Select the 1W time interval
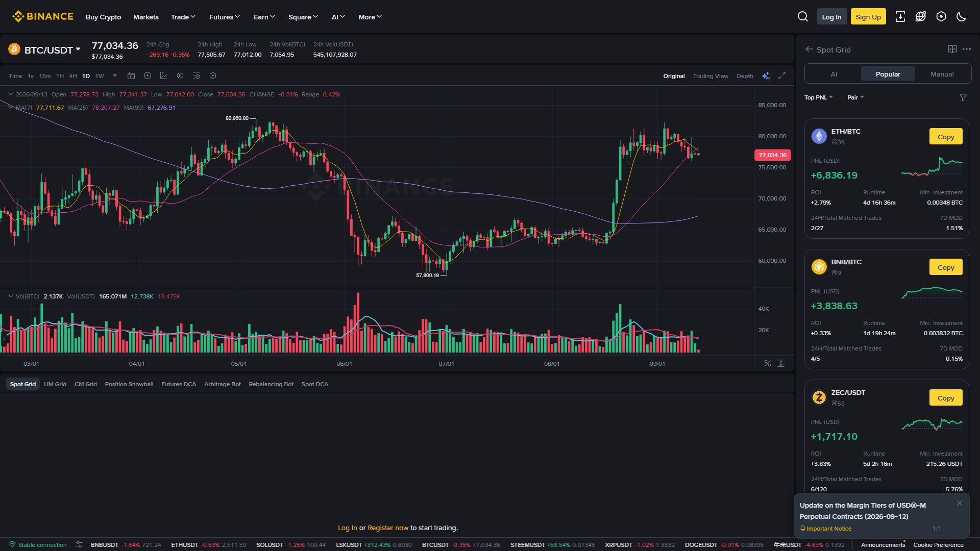 click(x=100, y=76)
